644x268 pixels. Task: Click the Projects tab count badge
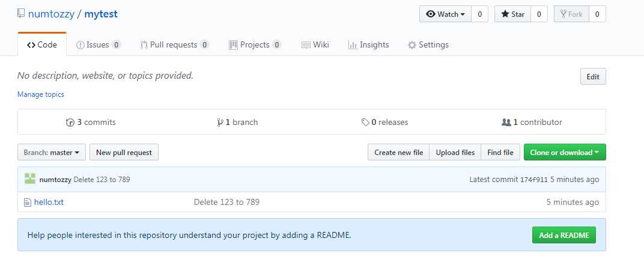click(277, 45)
